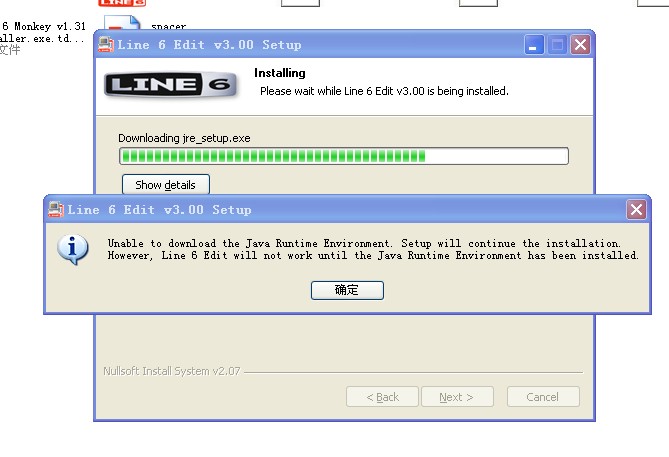Click the disabled maximize button of Setup window
669x457 pixels.
point(557,44)
